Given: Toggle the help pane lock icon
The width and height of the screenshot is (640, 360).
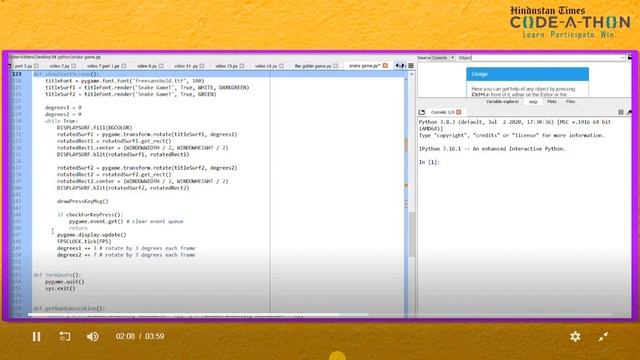Looking at the screenshot, I should [x=629, y=58].
